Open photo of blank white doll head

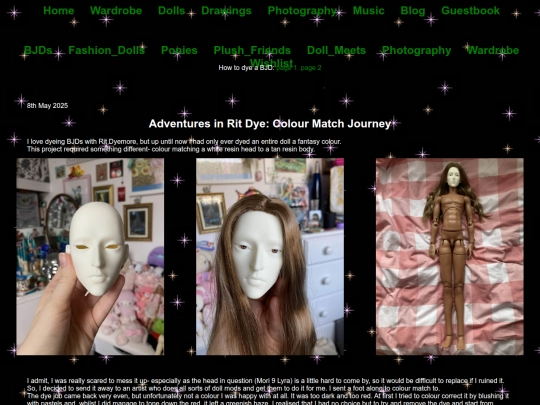pyautogui.click(x=90, y=257)
